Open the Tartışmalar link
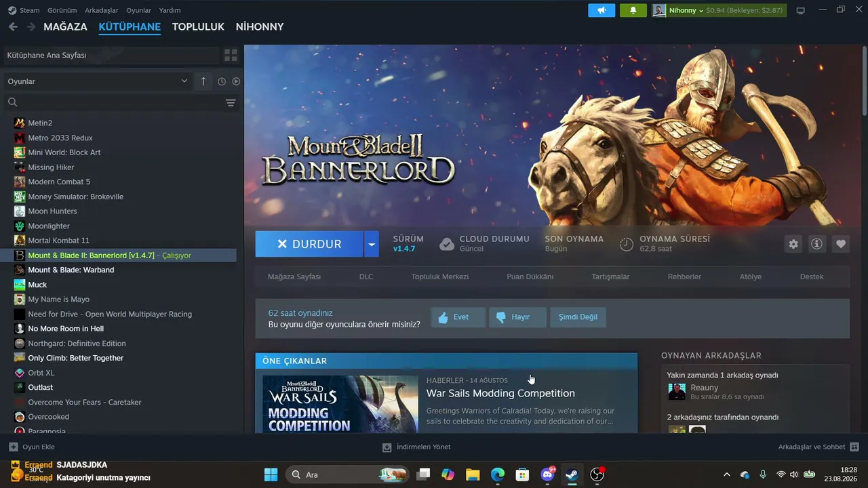 click(610, 277)
